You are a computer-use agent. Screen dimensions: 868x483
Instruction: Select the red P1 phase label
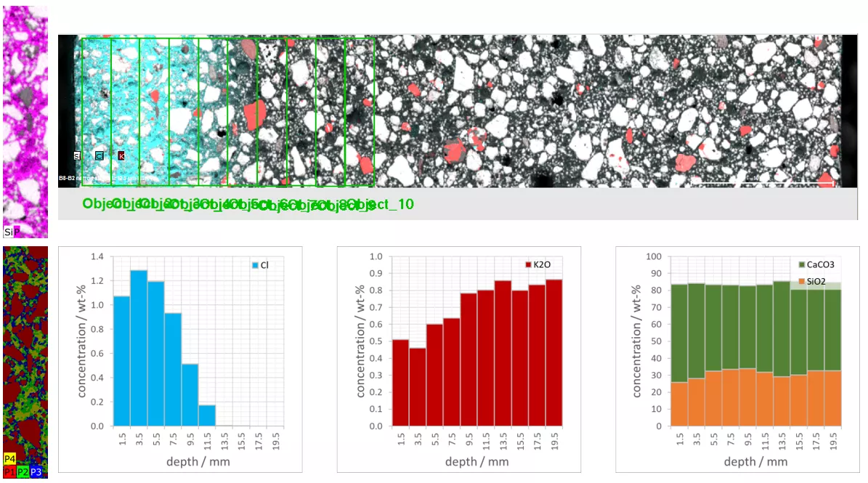(9, 472)
